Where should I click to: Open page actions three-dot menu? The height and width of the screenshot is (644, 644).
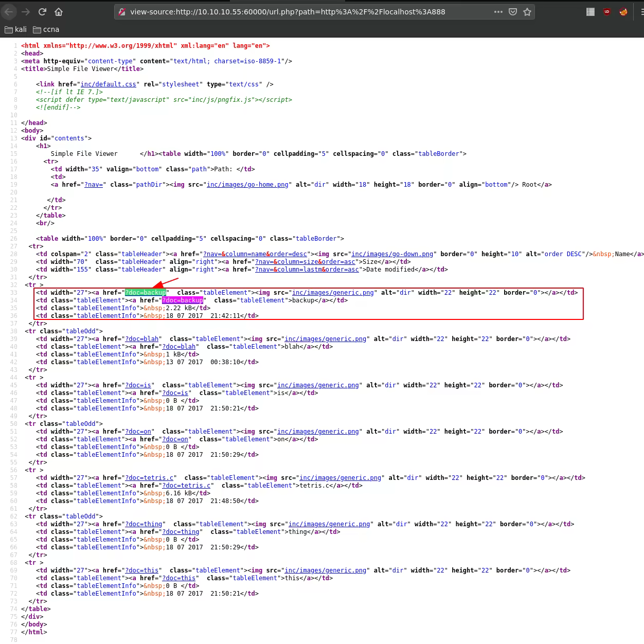point(498,12)
